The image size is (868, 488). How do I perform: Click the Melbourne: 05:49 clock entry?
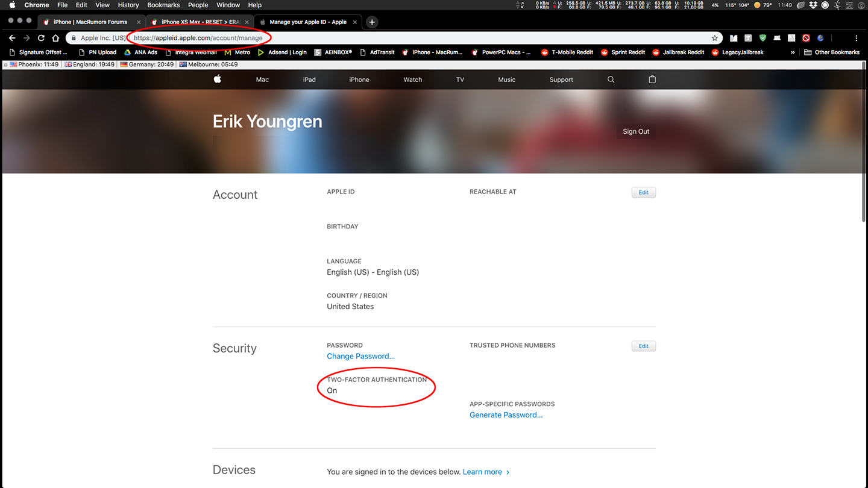click(209, 64)
